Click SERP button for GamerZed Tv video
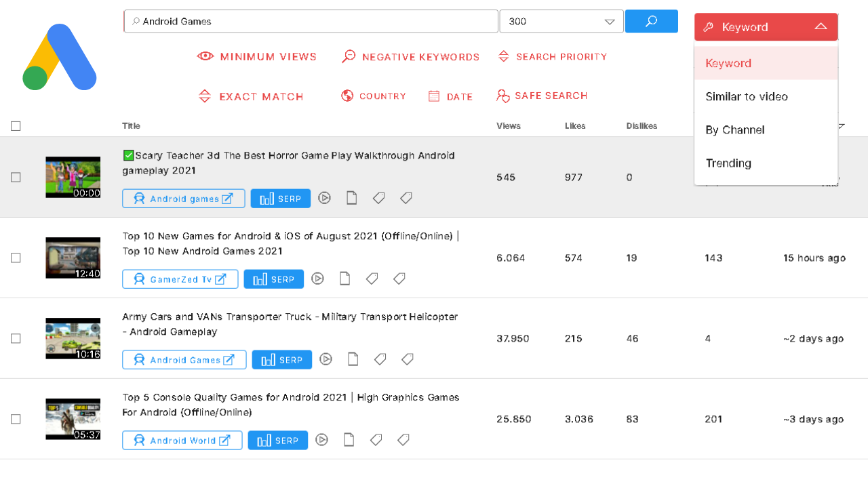The height and width of the screenshot is (488, 868). 274,279
